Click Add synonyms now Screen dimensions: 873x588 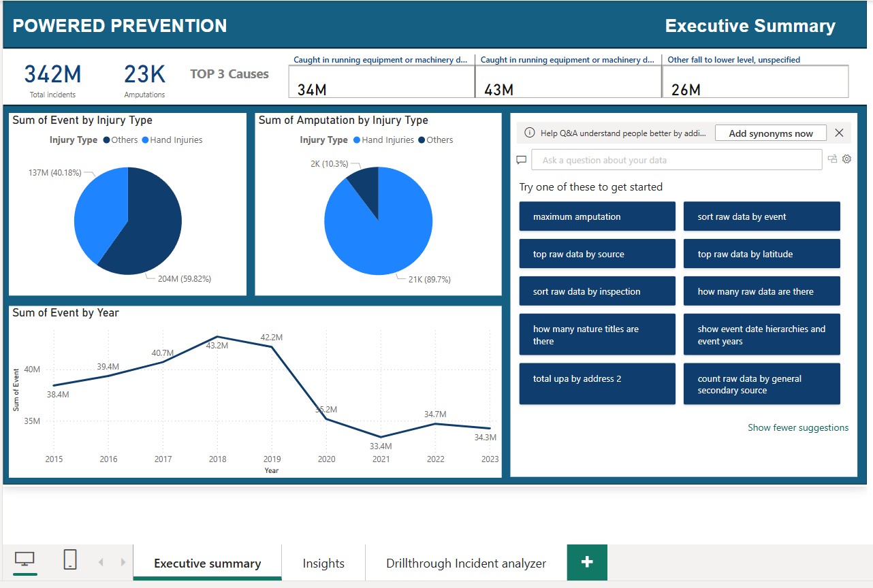point(770,133)
